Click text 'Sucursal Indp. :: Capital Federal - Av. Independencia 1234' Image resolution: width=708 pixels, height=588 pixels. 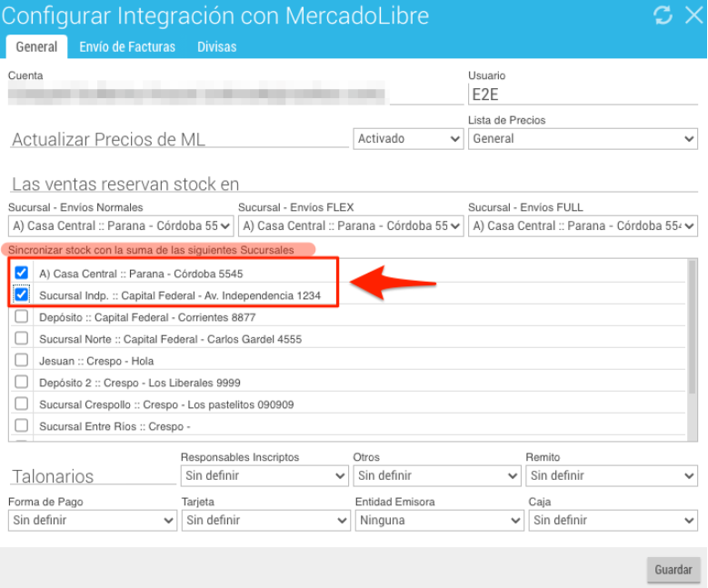(x=180, y=295)
